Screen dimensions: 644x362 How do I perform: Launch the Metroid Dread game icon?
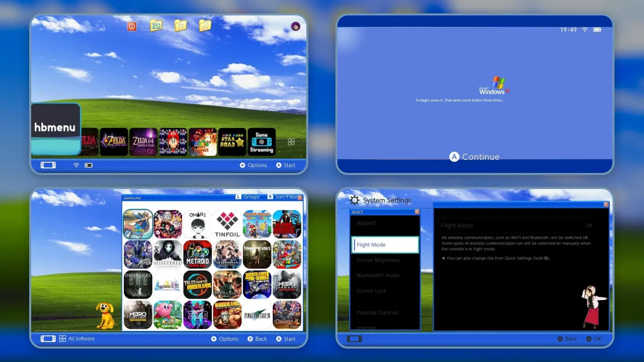pyautogui.click(x=198, y=254)
